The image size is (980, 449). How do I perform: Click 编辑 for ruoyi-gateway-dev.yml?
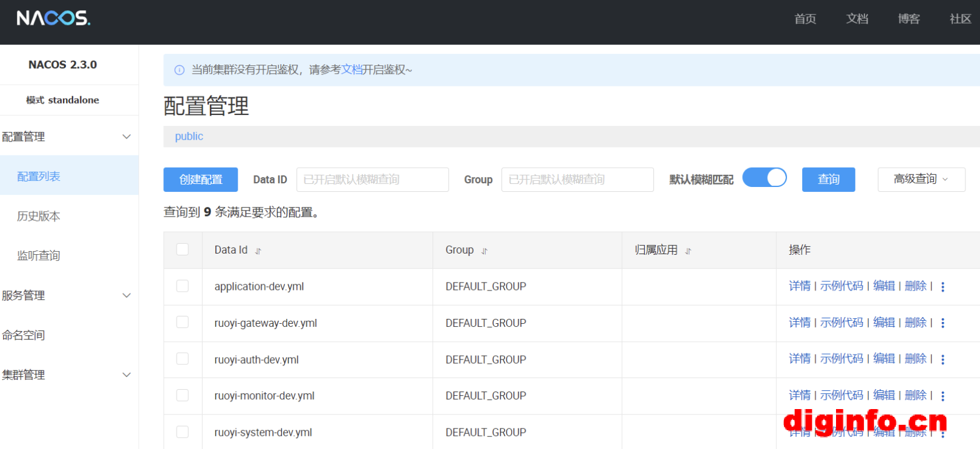pos(884,323)
